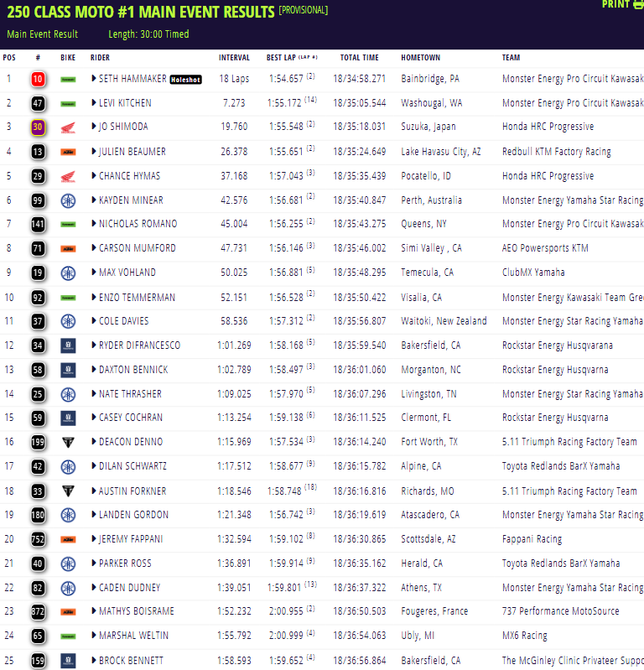The image size is (644, 670).
Task: Click the number 141 plate badge
Action: 38,224
